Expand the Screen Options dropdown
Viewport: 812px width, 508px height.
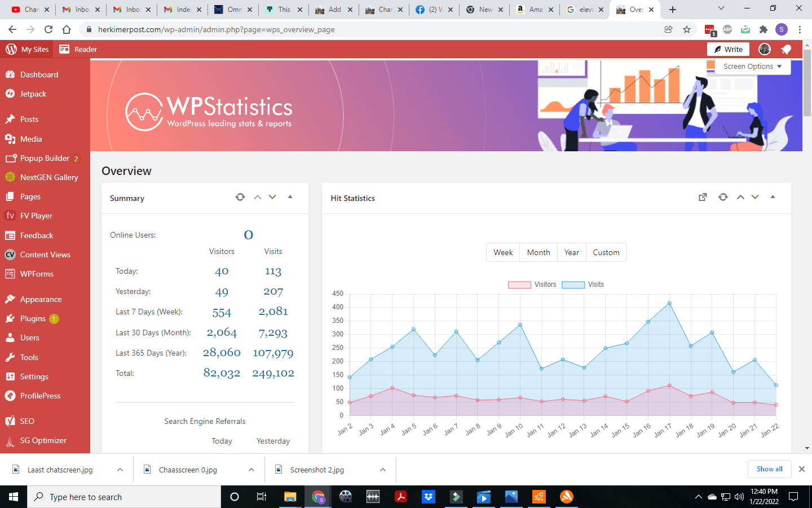click(752, 67)
